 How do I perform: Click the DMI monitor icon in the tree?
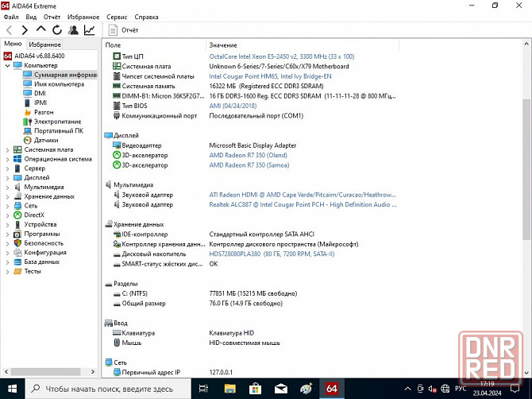[28, 93]
